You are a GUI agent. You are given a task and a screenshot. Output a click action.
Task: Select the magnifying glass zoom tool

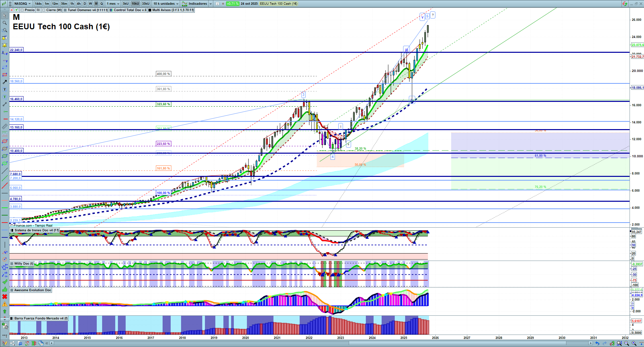[x=5, y=23]
